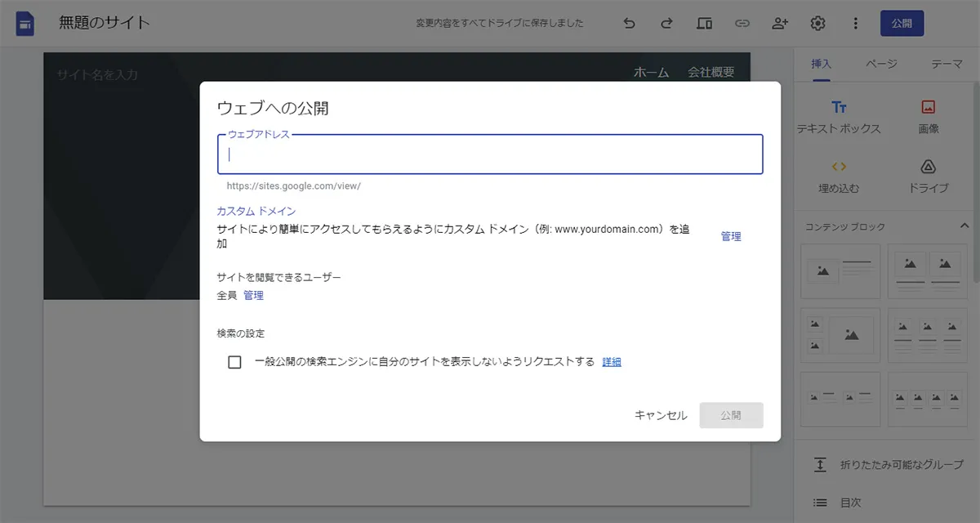Viewport: 980px width, 523px height.
Task: Open the add collaborators icon
Action: [780, 23]
